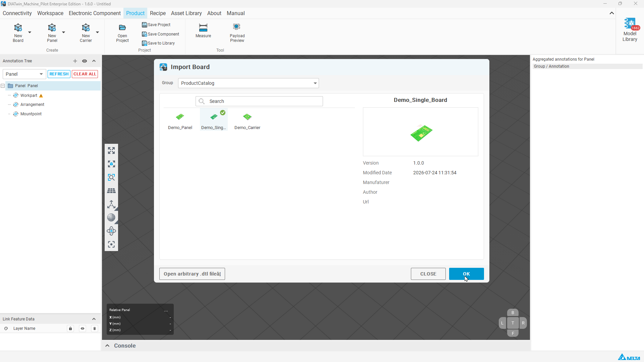Click the CLOSE button in Import Board
The width and height of the screenshot is (644, 362).
pyautogui.click(x=428, y=274)
